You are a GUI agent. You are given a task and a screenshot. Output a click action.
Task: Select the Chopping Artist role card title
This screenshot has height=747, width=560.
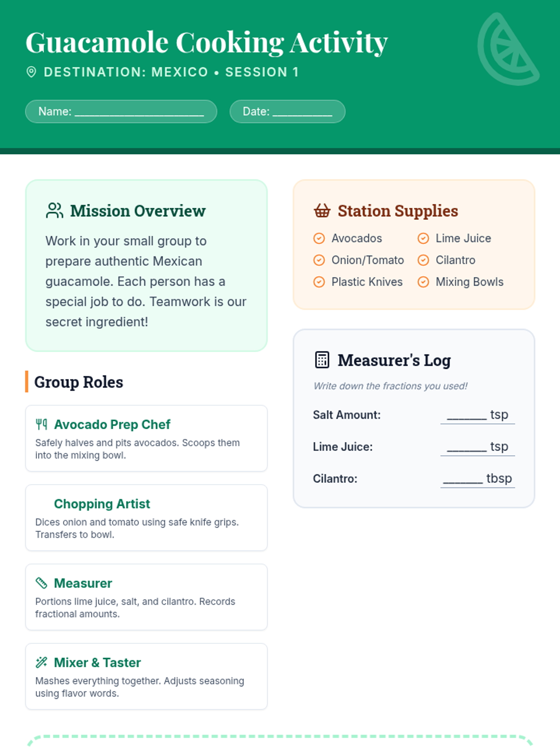click(102, 504)
